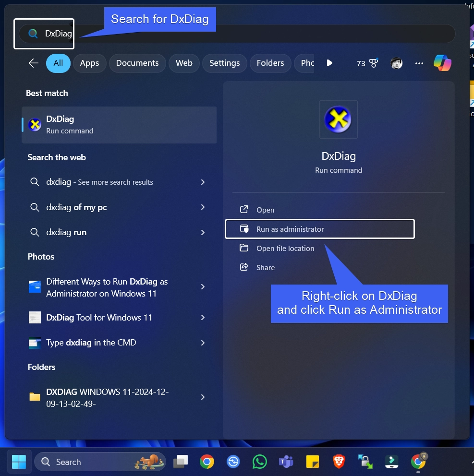Image resolution: width=474 pixels, height=476 pixels.
Task: Switch to the Documents filter tab
Action: point(137,63)
